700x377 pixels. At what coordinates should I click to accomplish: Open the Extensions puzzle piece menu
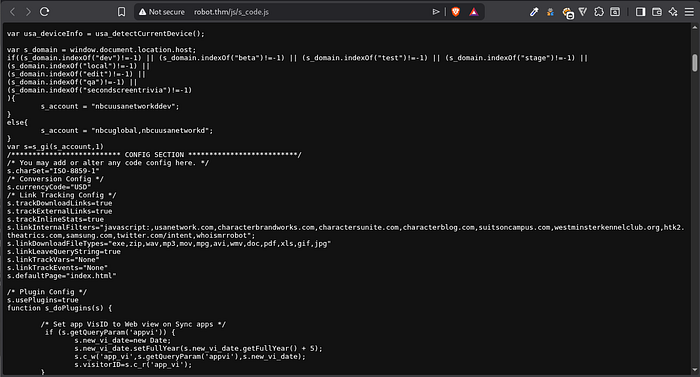[599, 12]
